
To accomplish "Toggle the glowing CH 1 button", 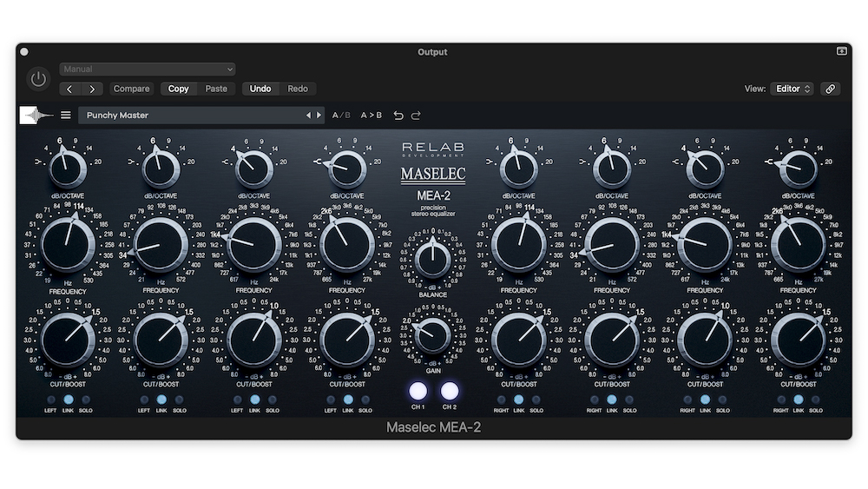I will pyautogui.click(x=418, y=391).
